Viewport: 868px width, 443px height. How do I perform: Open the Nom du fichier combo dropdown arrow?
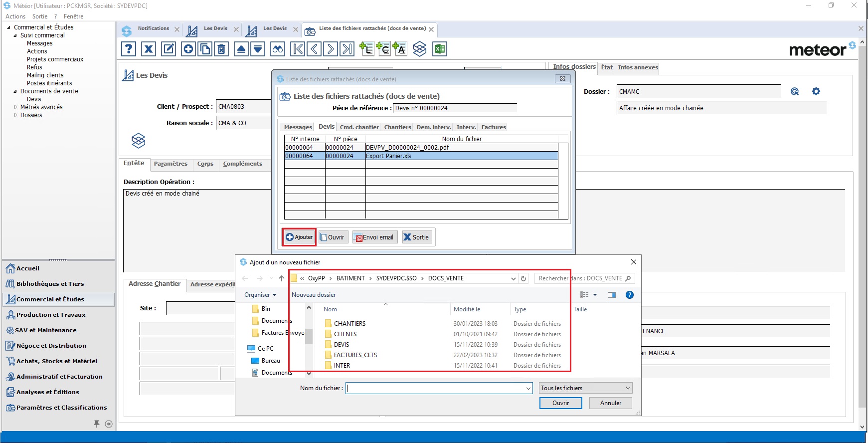[x=528, y=388]
